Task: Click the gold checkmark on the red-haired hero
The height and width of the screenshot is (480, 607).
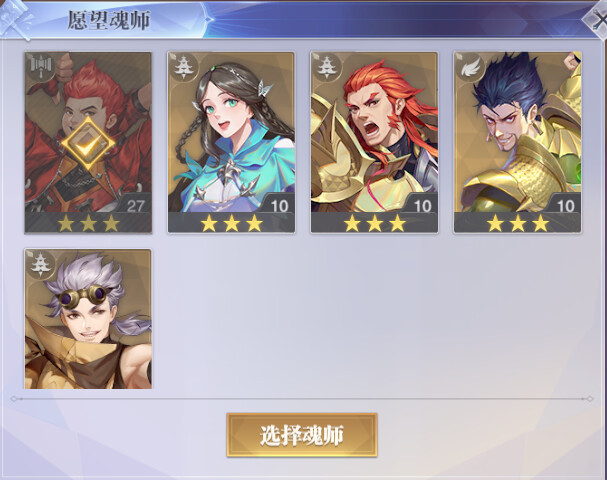Action: [88, 145]
